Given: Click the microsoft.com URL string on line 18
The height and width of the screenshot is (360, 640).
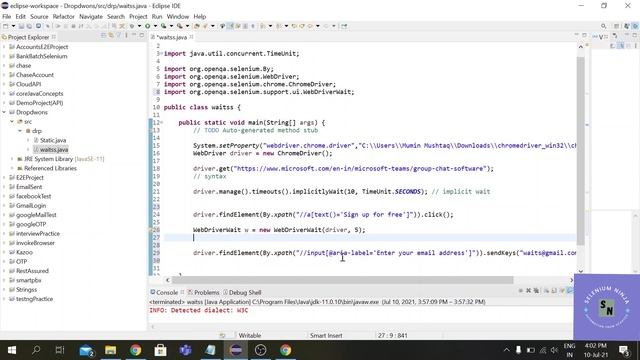Looking at the screenshot, I should click(360, 169).
